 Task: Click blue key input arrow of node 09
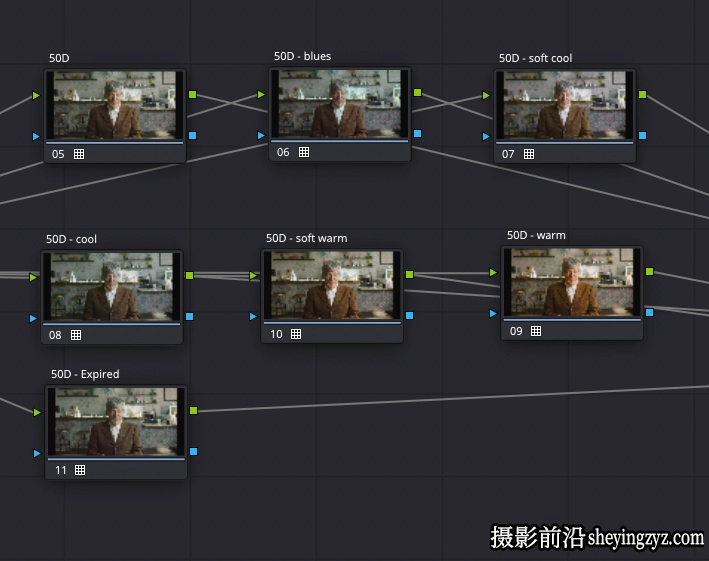tap(493, 313)
